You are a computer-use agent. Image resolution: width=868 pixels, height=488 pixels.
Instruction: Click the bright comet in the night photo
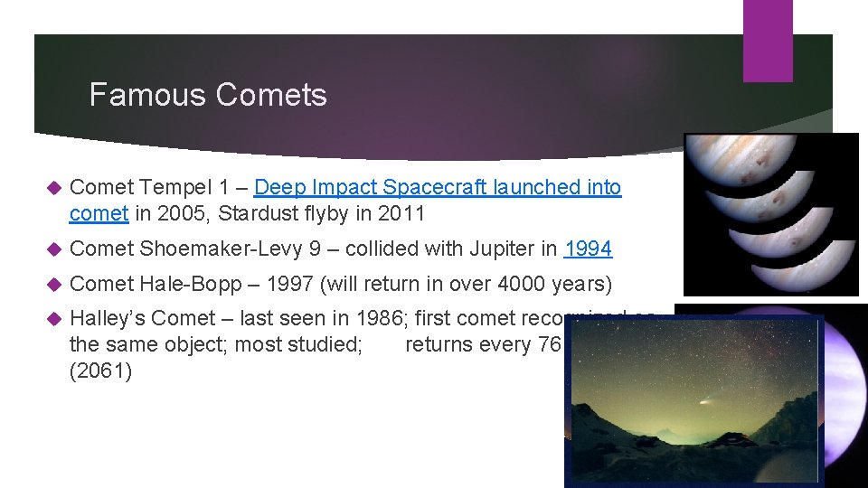pos(708,400)
